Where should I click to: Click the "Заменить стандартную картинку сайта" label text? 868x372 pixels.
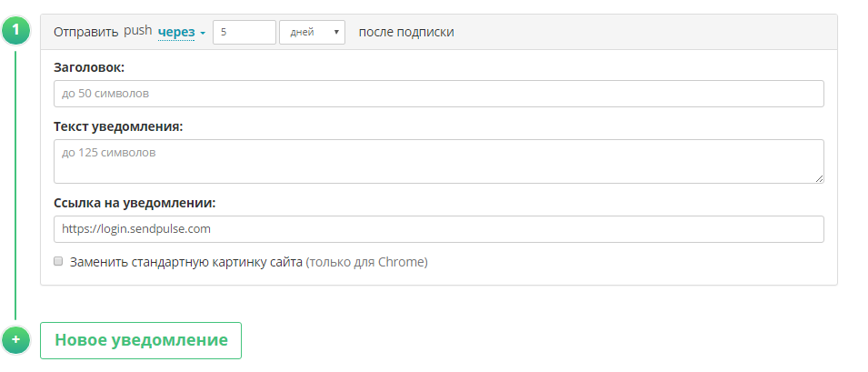185,262
